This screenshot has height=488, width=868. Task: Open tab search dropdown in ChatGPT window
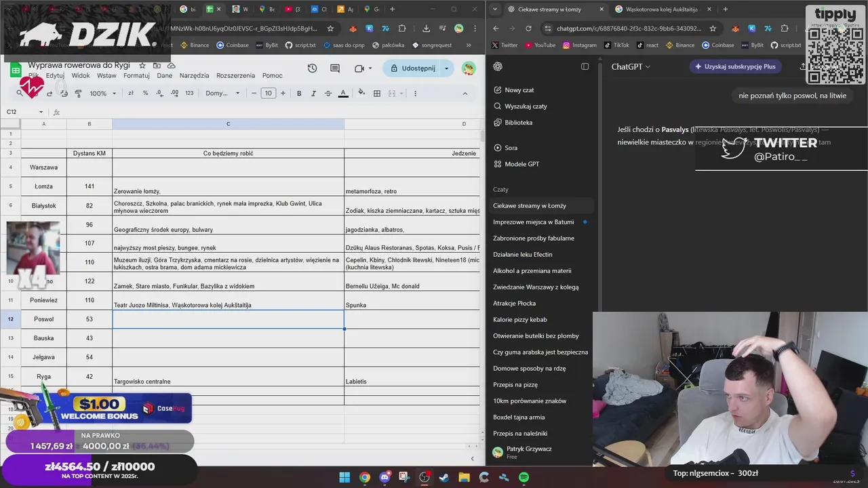[495, 9]
